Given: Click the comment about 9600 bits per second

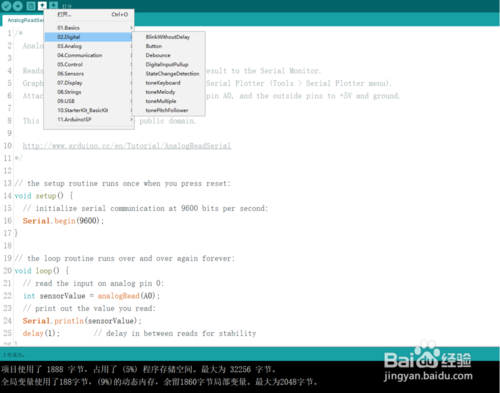Looking at the screenshot, I should click(x=145, y=208).
